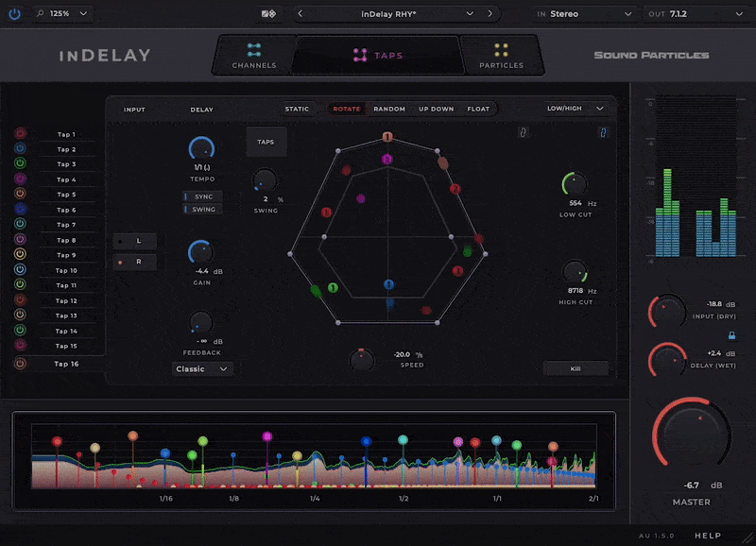Select magenta tap node at top of panner

point(387,159)
